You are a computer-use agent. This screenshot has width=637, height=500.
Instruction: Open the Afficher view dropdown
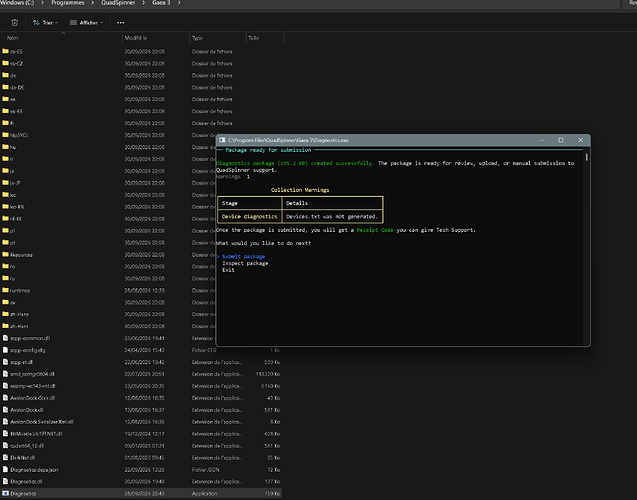tap(87, 23)
